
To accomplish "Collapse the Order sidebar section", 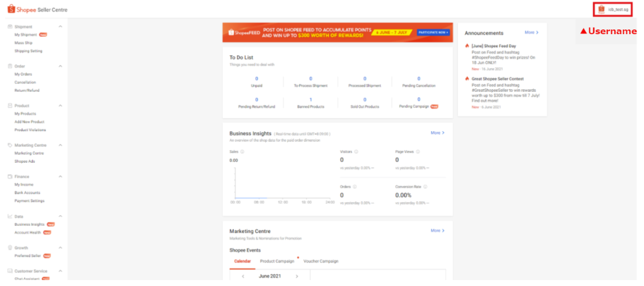I will [60, 66].
